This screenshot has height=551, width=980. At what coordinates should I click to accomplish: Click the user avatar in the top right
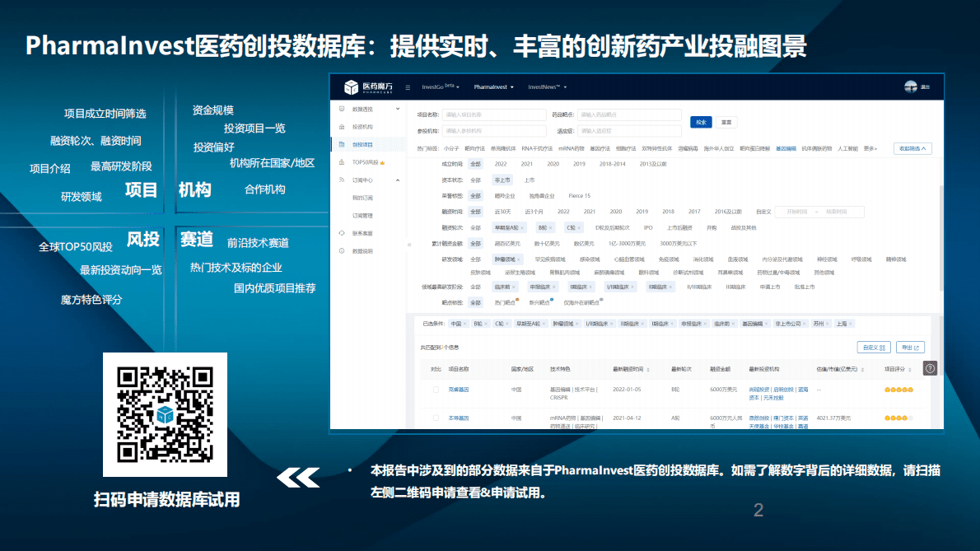click(x=911, y=87)
